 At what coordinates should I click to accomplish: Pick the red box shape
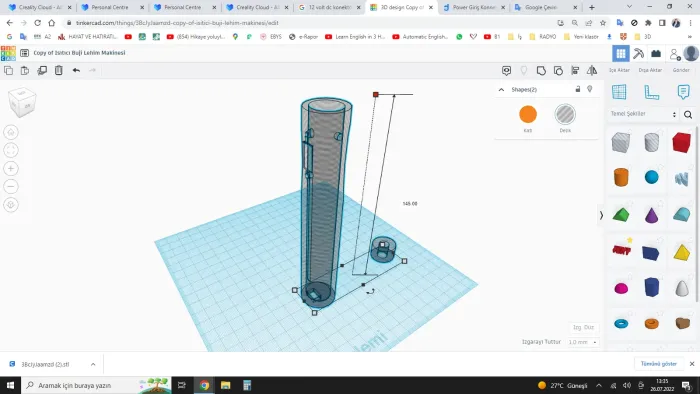pyautogui.click(x=681, y=143)
